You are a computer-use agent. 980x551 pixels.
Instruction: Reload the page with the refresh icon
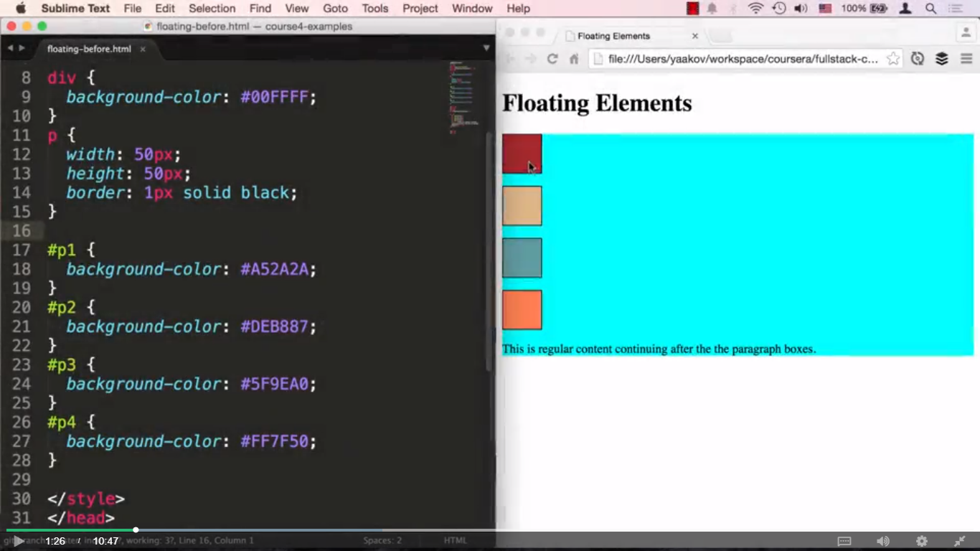(x=552, y=60)
